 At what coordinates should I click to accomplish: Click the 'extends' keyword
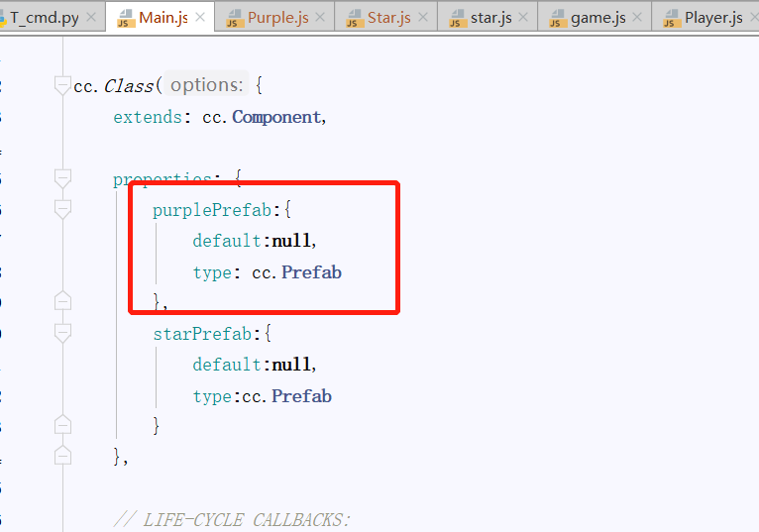point(148,117)
